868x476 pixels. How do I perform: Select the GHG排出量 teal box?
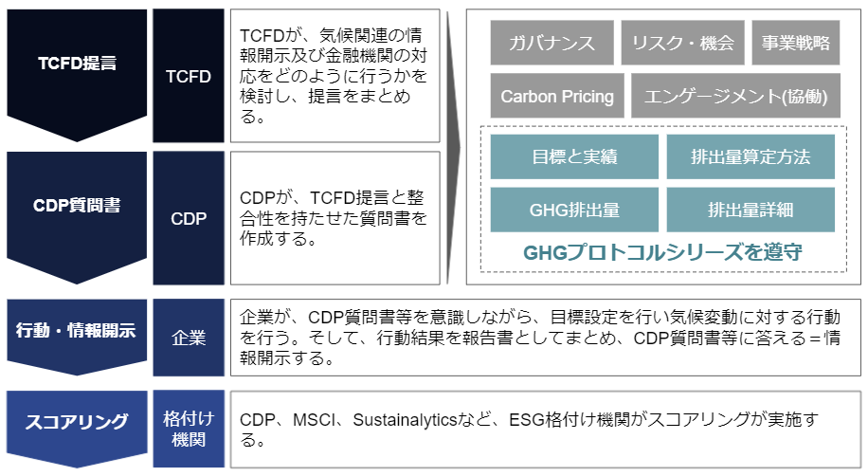(574, 210)
